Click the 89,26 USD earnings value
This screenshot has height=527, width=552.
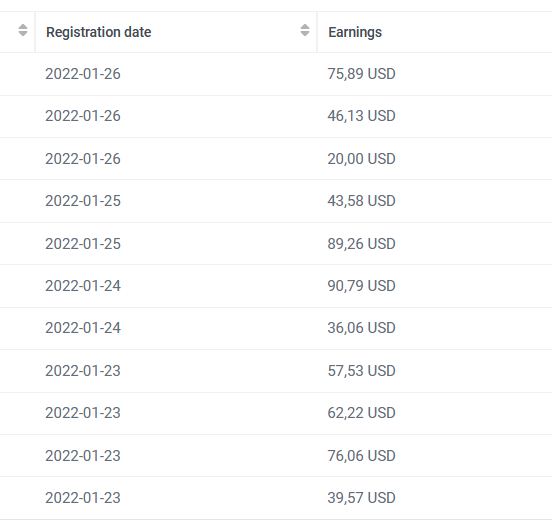tap(362, 244)
